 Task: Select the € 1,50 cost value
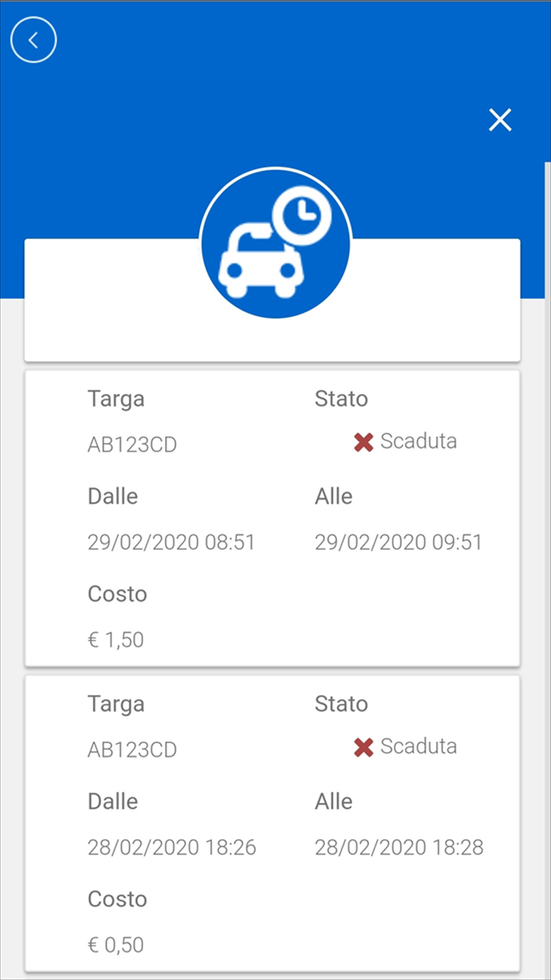pyautogui.click(x=116, y=640)
